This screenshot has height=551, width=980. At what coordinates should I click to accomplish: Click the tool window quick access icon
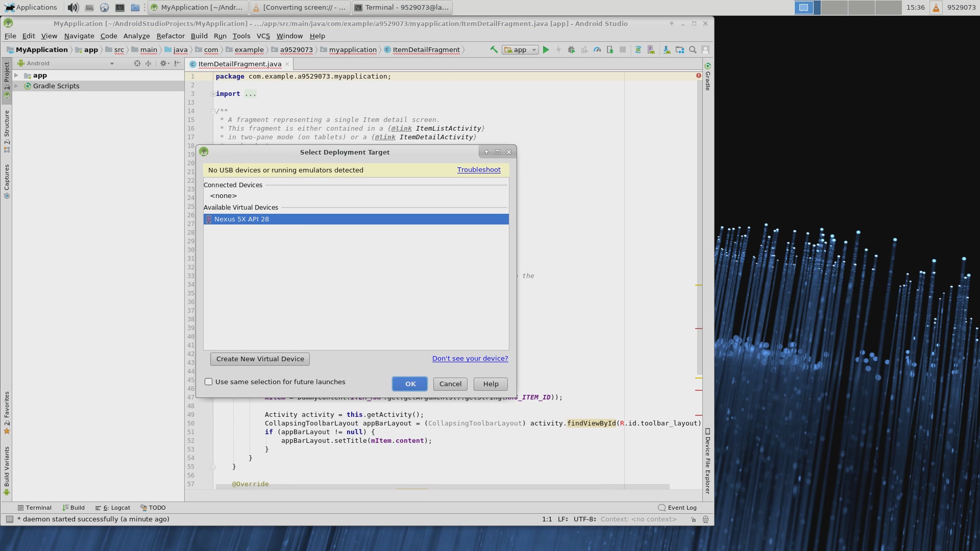pos(9,519)
